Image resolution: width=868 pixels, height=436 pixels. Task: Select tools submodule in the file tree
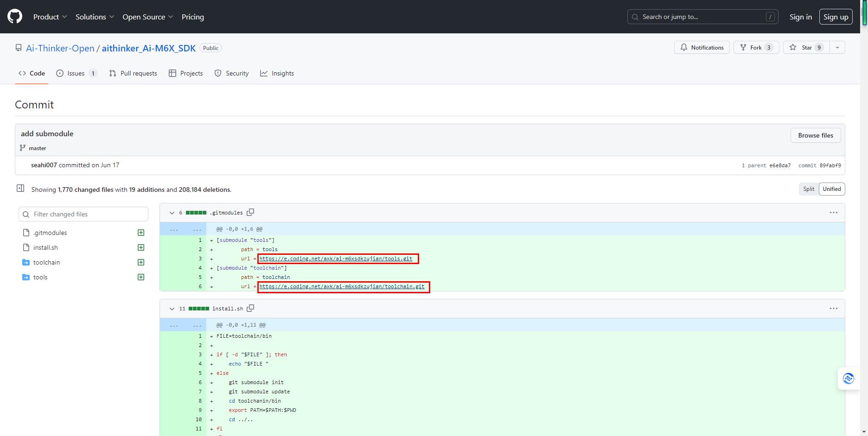40,277
